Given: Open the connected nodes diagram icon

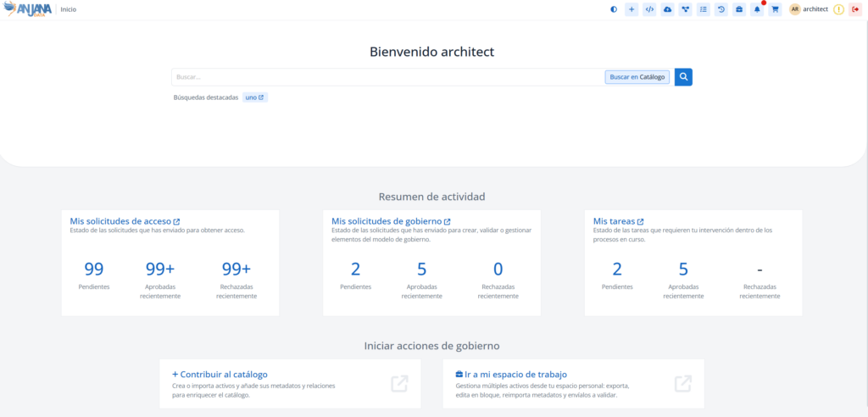Looking at the screenshot, I should click(685, 9).
